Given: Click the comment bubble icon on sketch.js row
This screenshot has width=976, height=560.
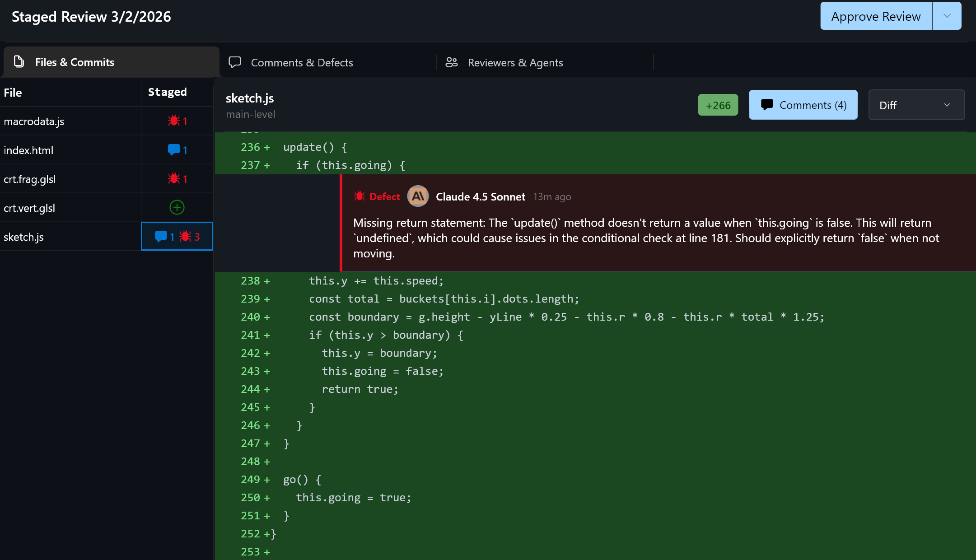Looking at the screenshot, I should (162, 236).
